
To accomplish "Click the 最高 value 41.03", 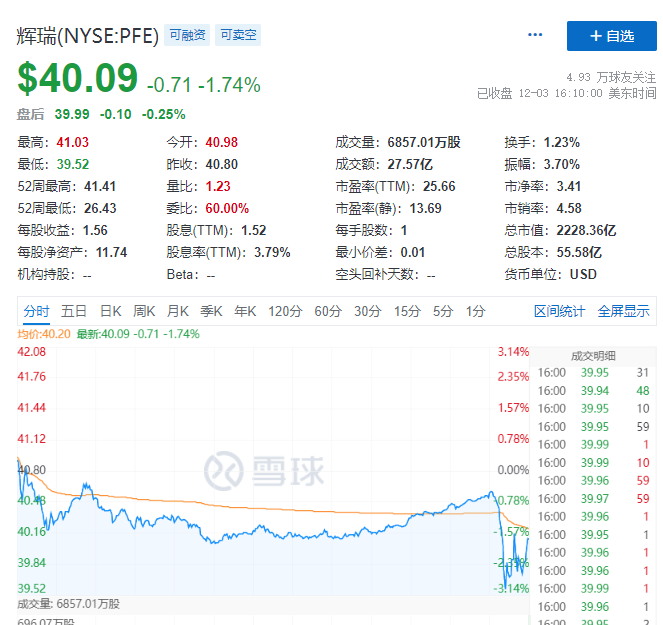I will (x=73, y=142).
